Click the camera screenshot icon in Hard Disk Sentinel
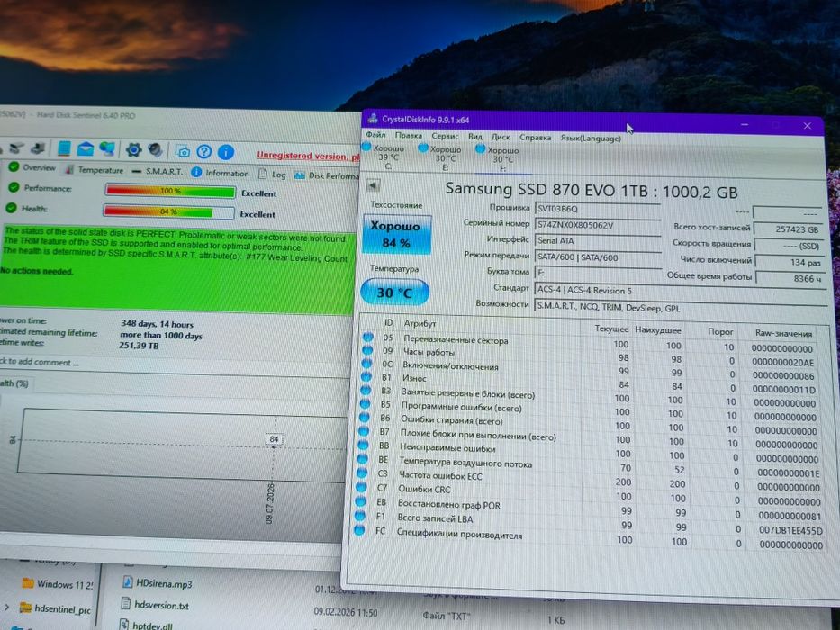840x630 pixels. [183, 152]
